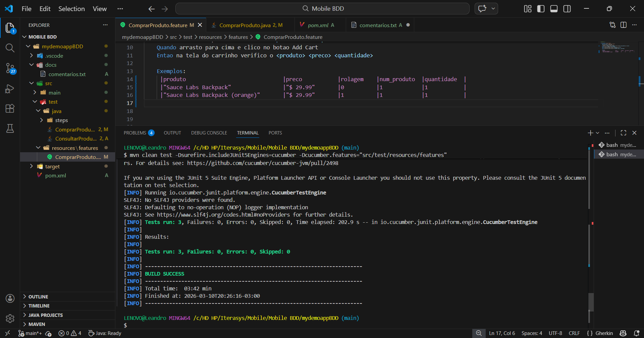
Task: Open the Extensions view
Action: pos(10,108)
